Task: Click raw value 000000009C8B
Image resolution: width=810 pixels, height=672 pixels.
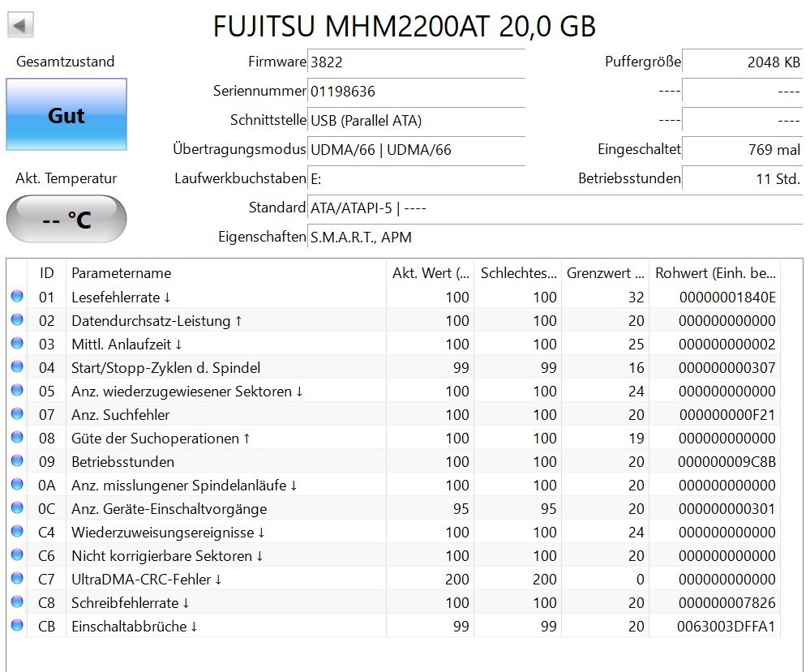Action: coord(726,462)
